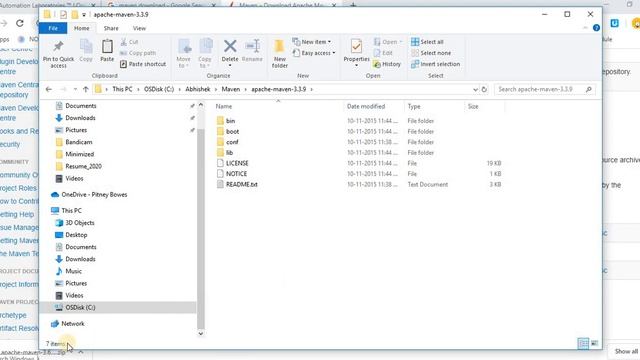Screen dimensions: 640x360
Task: Open Documents under Quick access
Action: [81, 106]
